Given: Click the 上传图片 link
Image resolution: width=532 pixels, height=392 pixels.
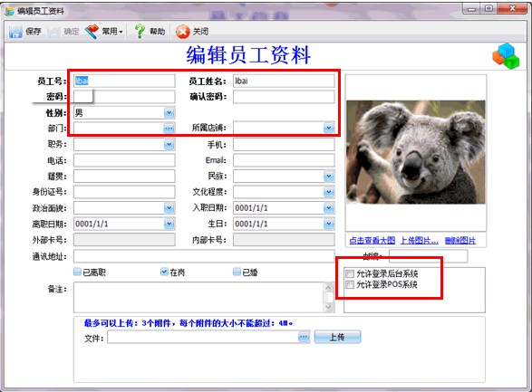Looking at the screenshot, I should pos(420,241).
